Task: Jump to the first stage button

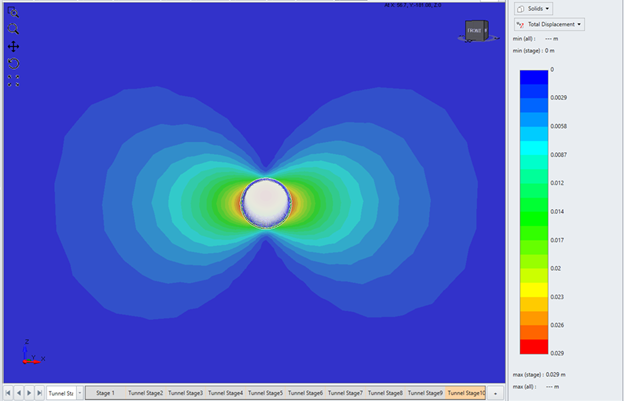Action: 8,393
